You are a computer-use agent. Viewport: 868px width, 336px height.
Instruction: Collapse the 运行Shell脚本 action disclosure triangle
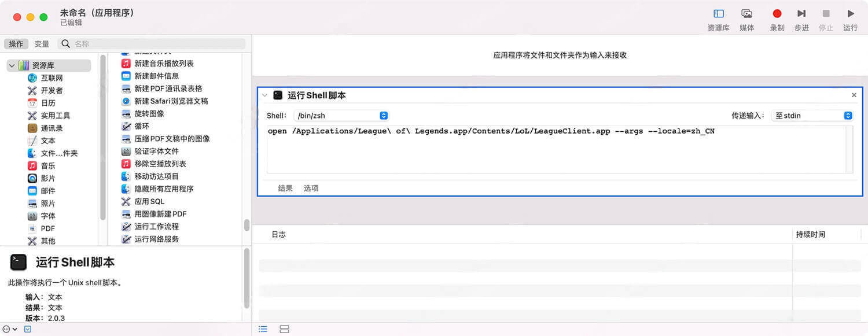265,95
